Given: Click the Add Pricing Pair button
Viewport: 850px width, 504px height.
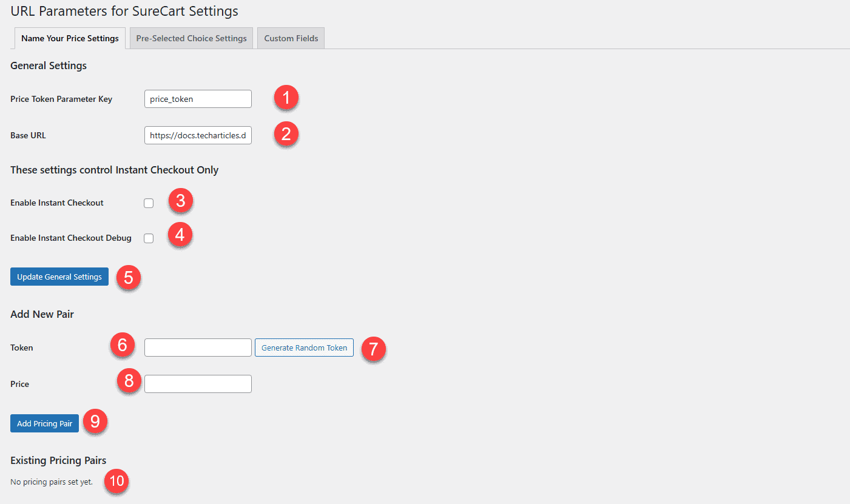Looking at the screenshot, I should click(x=44, y=423).
